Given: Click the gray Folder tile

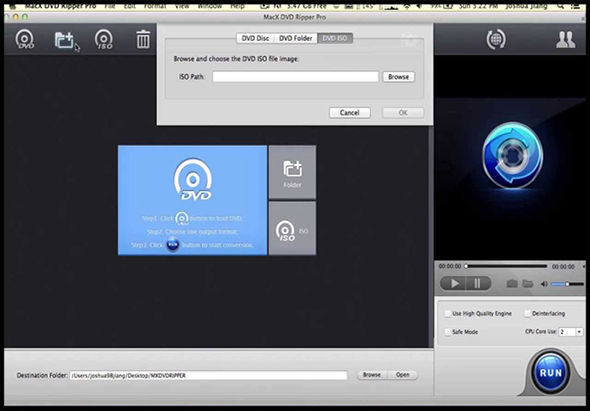Looking at the screenshot, I should pos(292,172).
